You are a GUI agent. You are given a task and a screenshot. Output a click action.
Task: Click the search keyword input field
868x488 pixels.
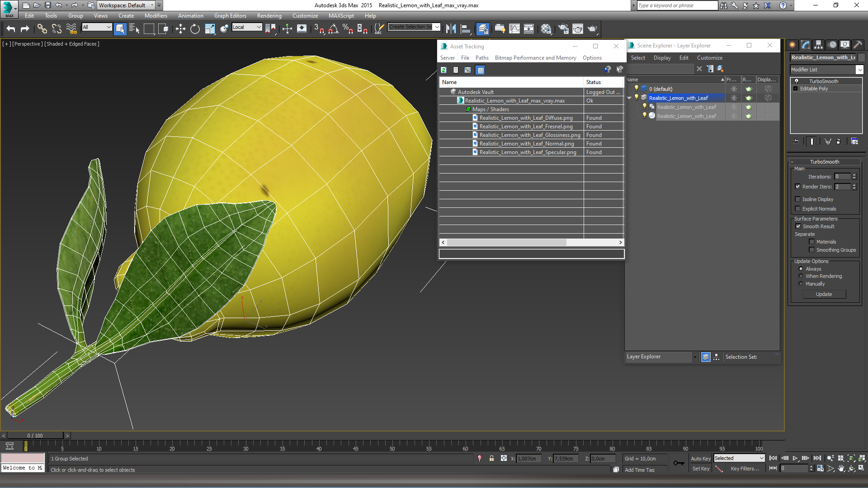pos(677,5)
